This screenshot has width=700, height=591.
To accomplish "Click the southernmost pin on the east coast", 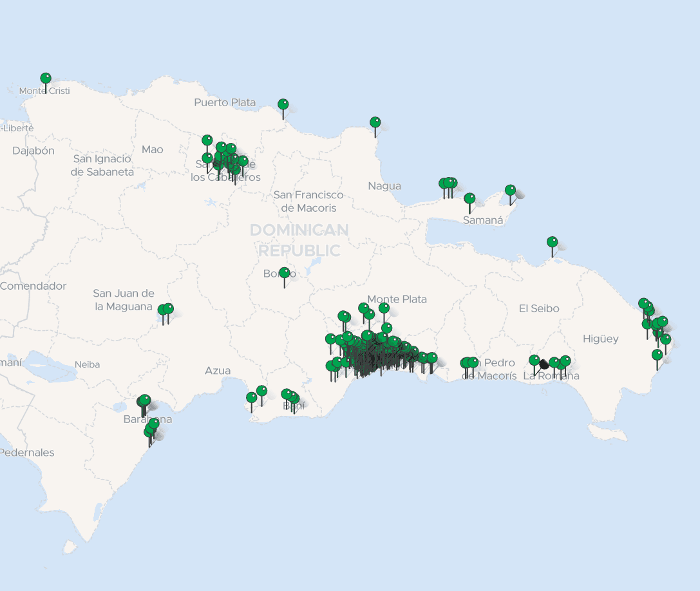I will (x=657, y=355).
